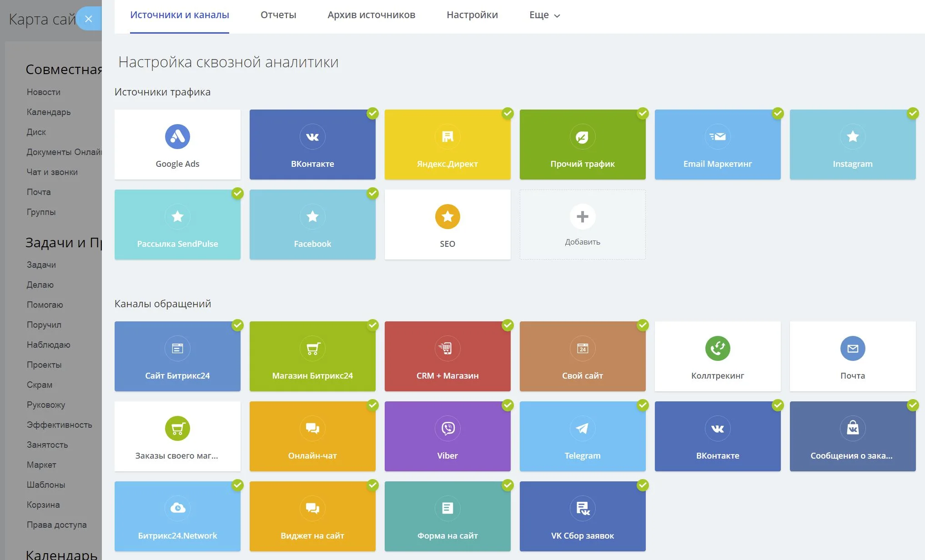Open Чат и звонки in the sidebar
Viewport: 925px width, 560px height.
[52, 172]
